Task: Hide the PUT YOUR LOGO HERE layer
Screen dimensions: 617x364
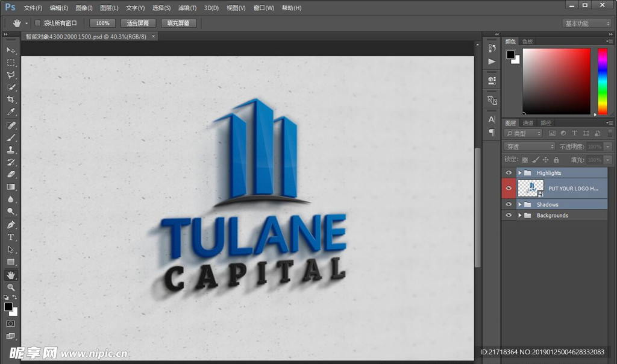Action: 509,188
